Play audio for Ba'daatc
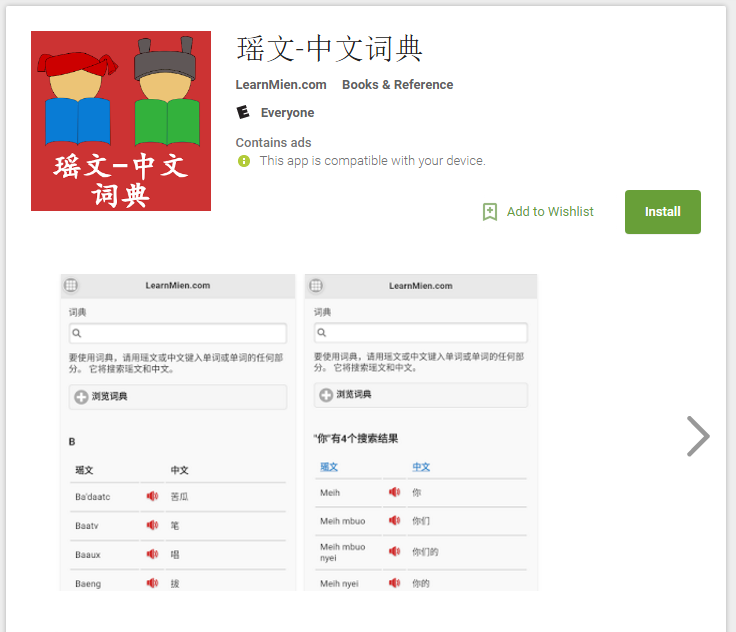 (152, 496)
